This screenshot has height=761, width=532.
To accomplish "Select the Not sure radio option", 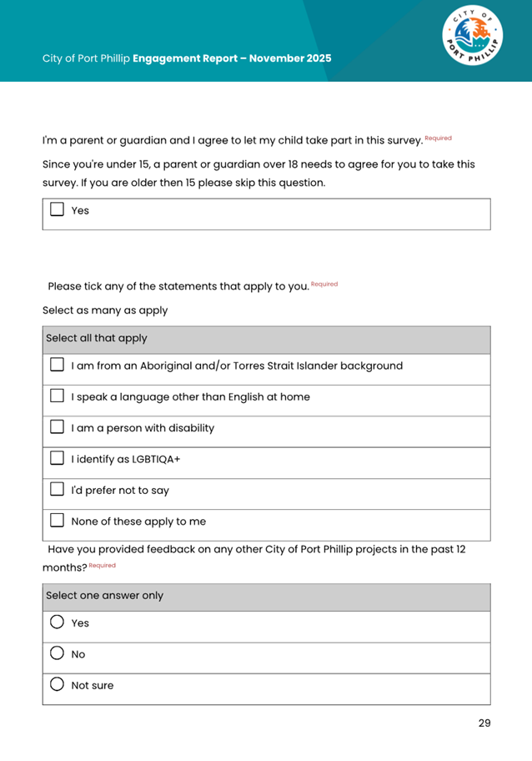I will coord(57,686).
